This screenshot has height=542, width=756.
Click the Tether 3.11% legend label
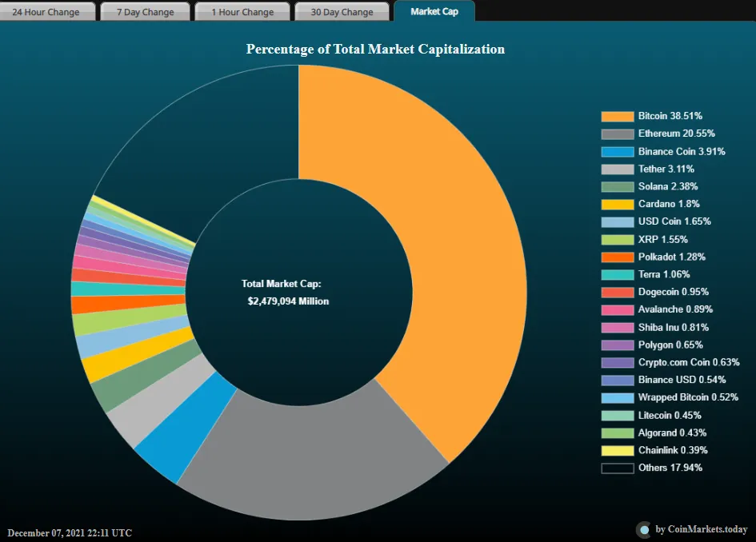[666, 169]
